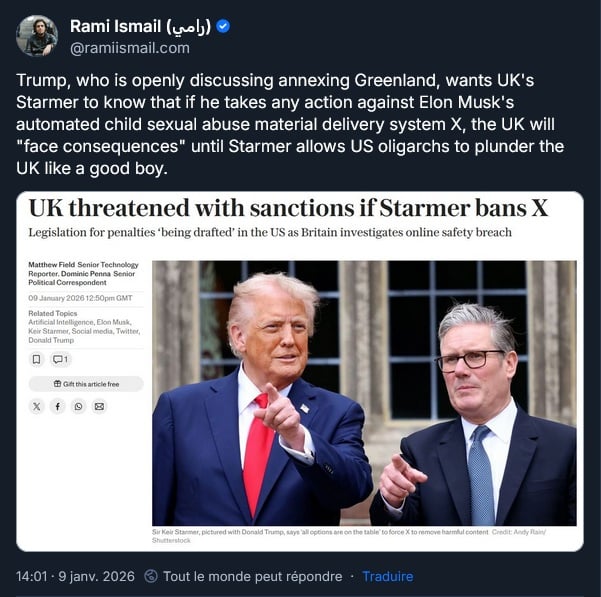
Task: Select the Elon Musk related topic
Action: pos(113,322)
